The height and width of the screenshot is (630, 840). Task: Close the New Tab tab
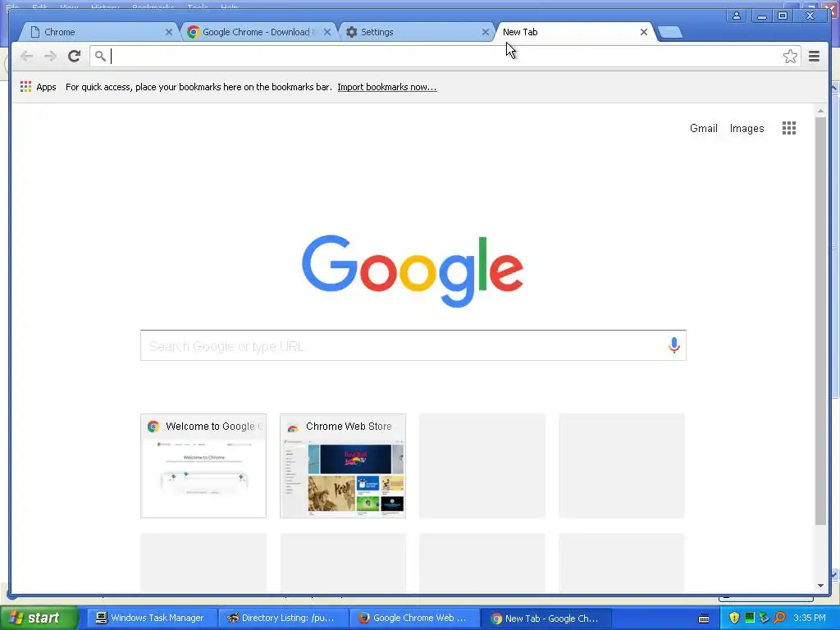point(644,32)
